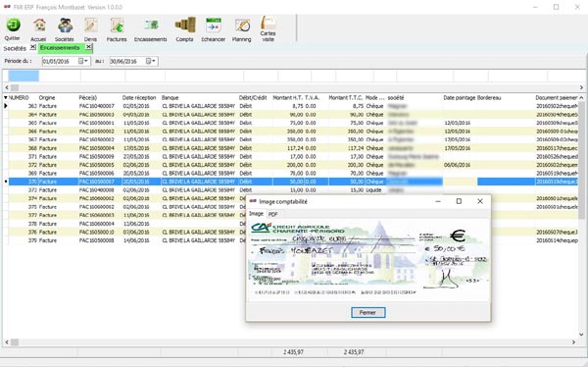Select row number 366
The height and width of the screenshot is (367, 588).
(292, 131)
